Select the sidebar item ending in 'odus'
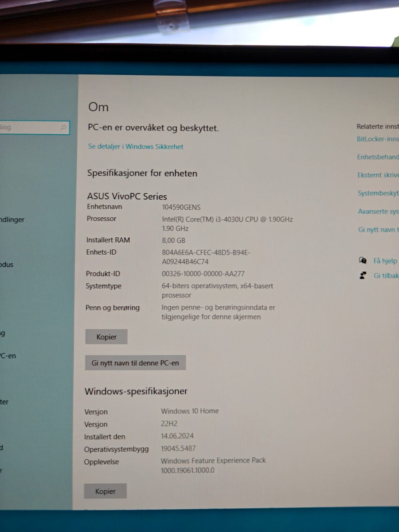Screen dimensions: 399x532 click(7, 264)
